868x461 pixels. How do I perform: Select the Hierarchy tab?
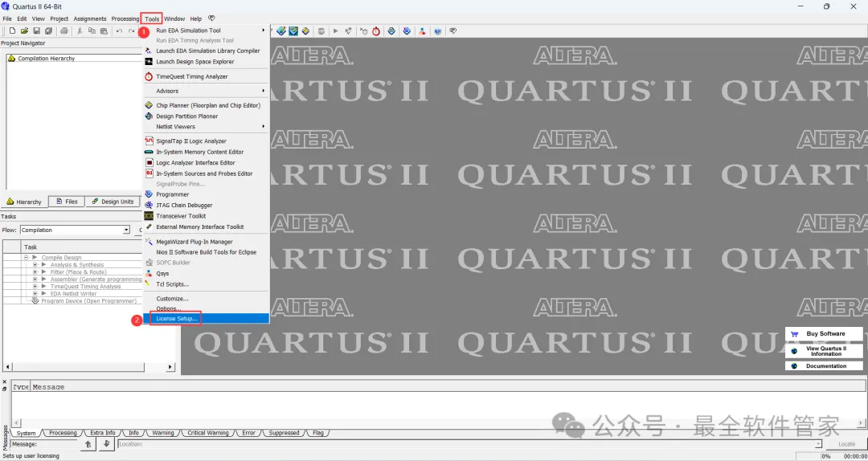(x=24, y=202)
